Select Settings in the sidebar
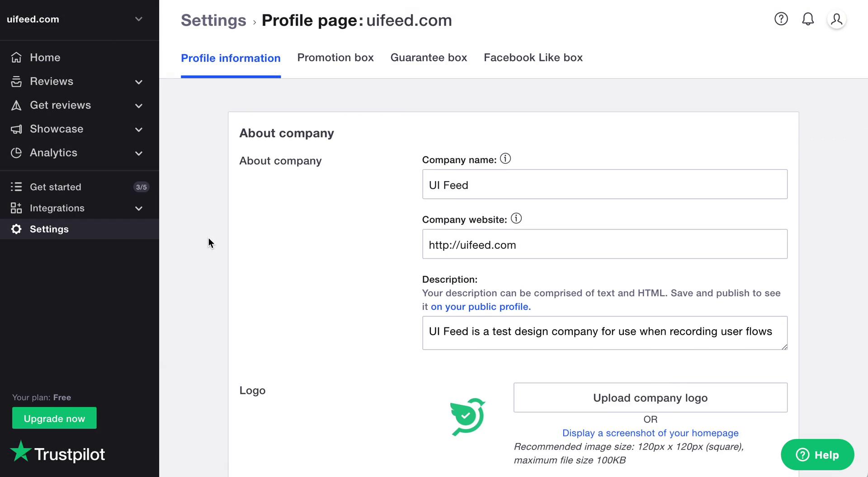 [x=79, y=229]
